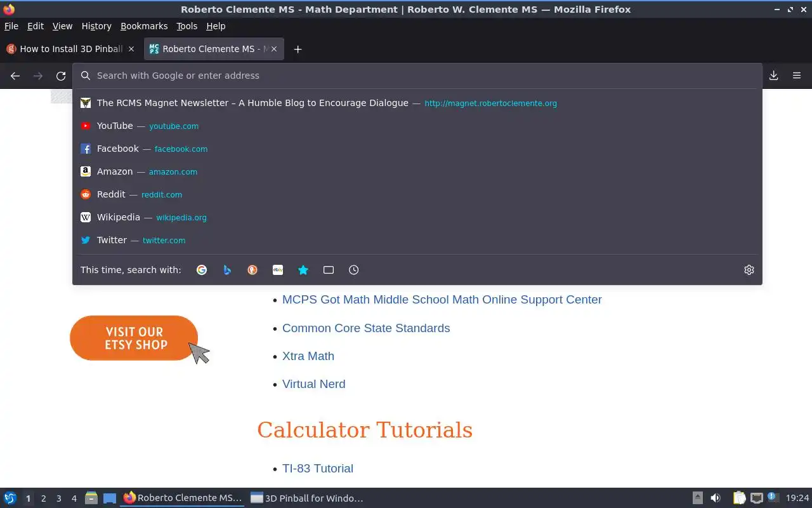Screen dimensions: 812x508
Task: Open the Help menu
Action: tap(216, 26)
